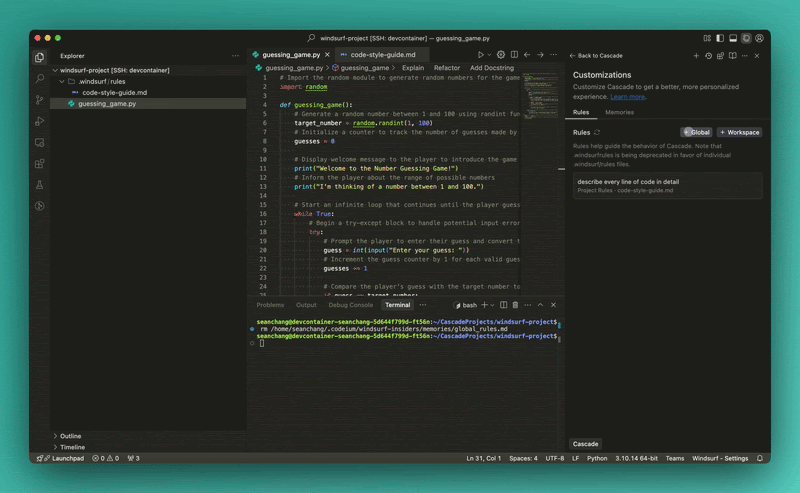Toggle the bottom panel layout button

(733, 38)
